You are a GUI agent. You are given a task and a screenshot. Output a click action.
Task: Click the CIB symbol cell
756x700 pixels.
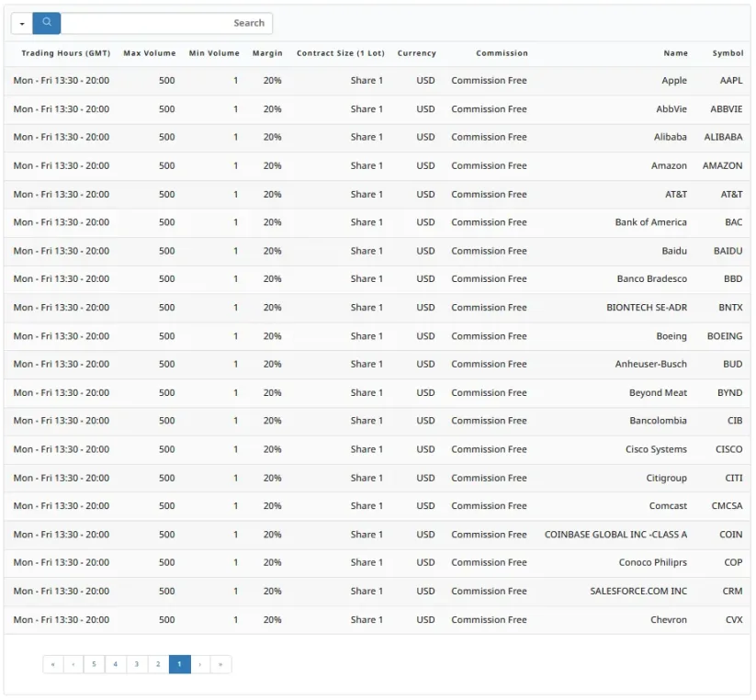coord(735,421)
